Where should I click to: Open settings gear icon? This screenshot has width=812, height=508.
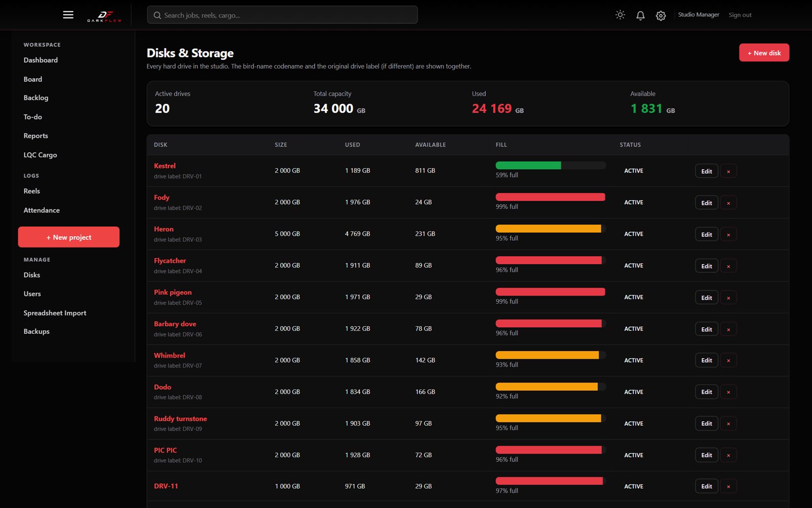click(x=661, y=15)
